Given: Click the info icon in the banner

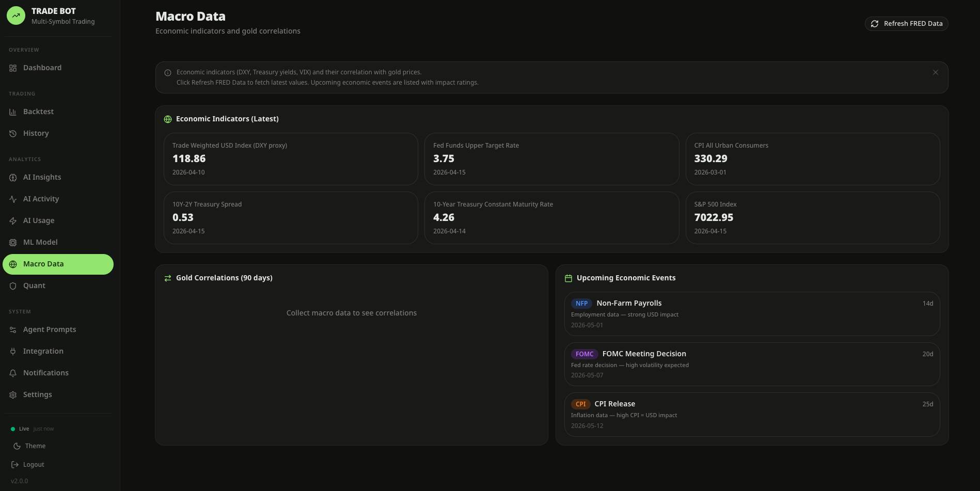Looking at the screenshot, I should click(x=168, y=73).
